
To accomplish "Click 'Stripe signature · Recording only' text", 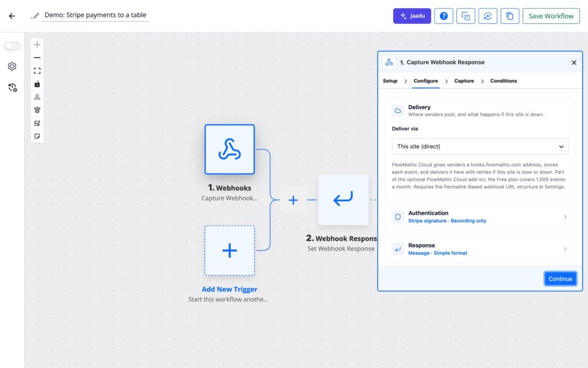I will [447, 221].
